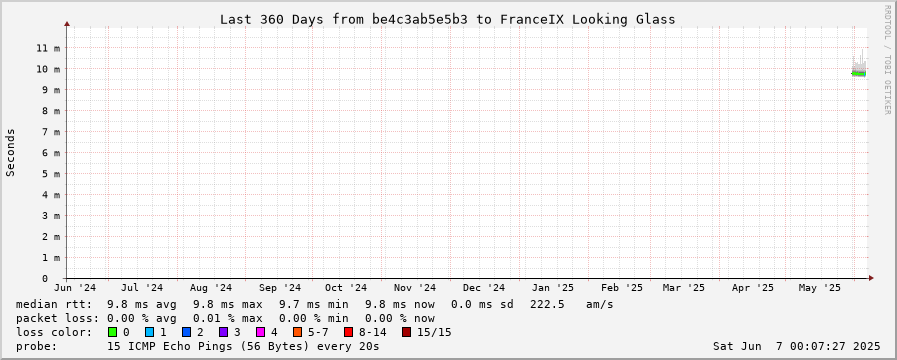This screenshot has width=897, height=360.
Task: Click the graph title text
Action: pos(447,19)
